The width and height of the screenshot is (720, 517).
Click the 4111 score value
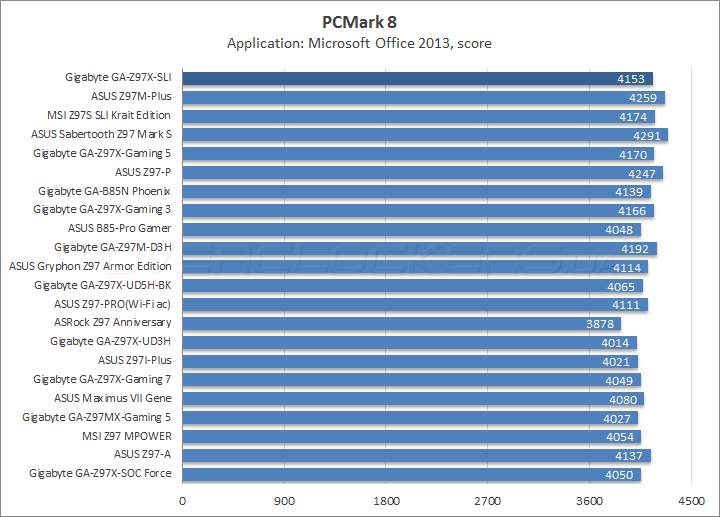pyautogui.click(x=626, y=305)
